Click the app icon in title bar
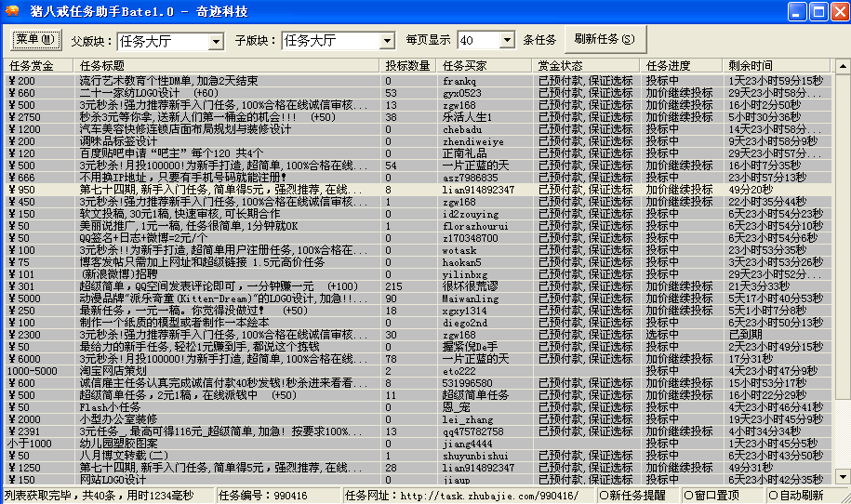The image size is (851, 504). click(x=11, y=11)
